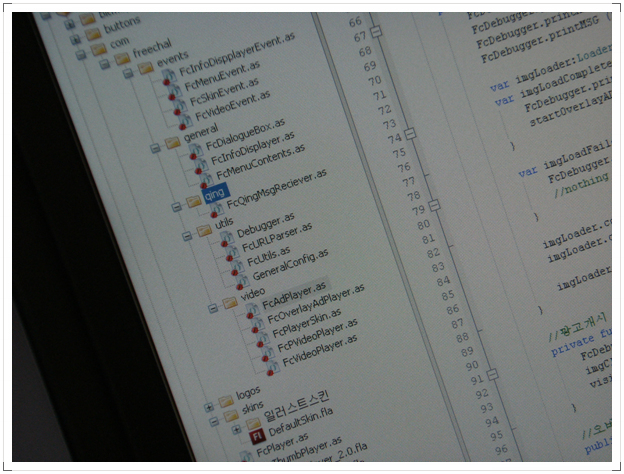Click FcDialogueBox.as file icon
This screenshot has width=624, height=474.
pyautogui.click(x=195, y=151)
